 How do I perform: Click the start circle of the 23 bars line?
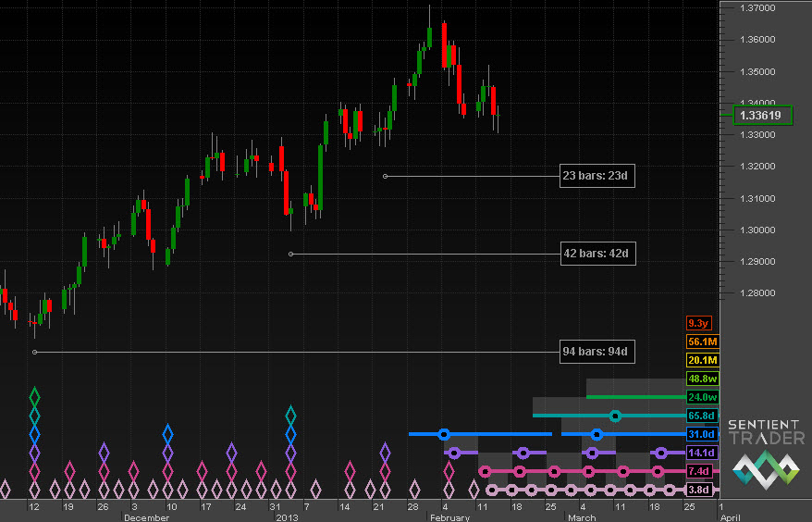(386, 176)
